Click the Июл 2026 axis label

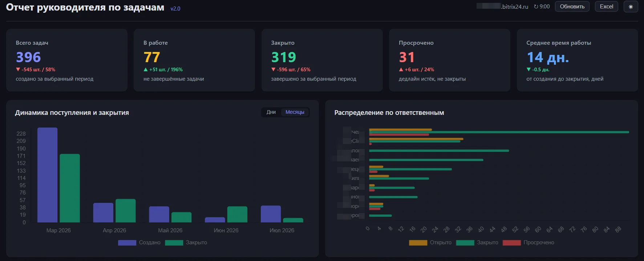(282, 230)
